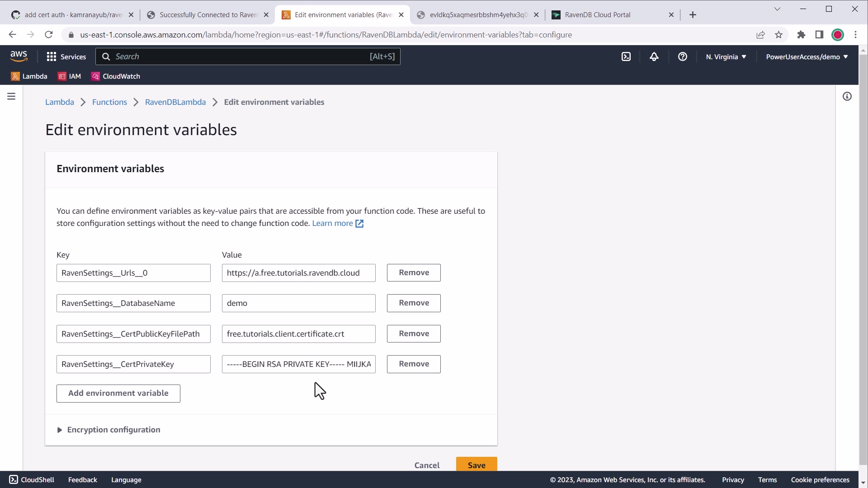Close the 'add cert auth' GitHub tab
Image resolution: width=868 pixels, height=488 pixels.
click(x=131, y=15)
